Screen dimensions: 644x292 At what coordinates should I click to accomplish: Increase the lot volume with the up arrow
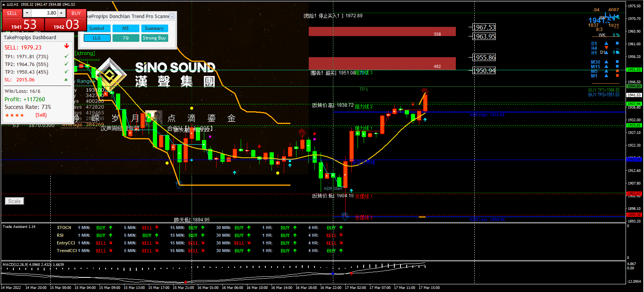click(x=61, y=13)
